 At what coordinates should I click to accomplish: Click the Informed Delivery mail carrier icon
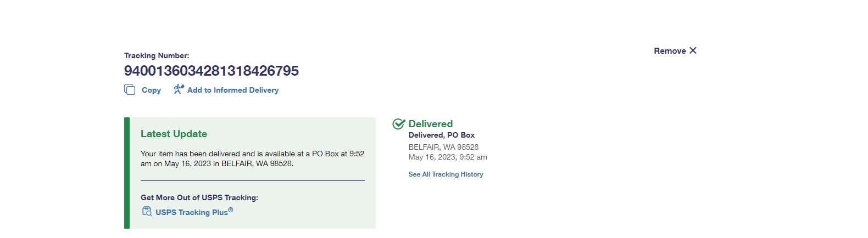[x=179, y=89]
